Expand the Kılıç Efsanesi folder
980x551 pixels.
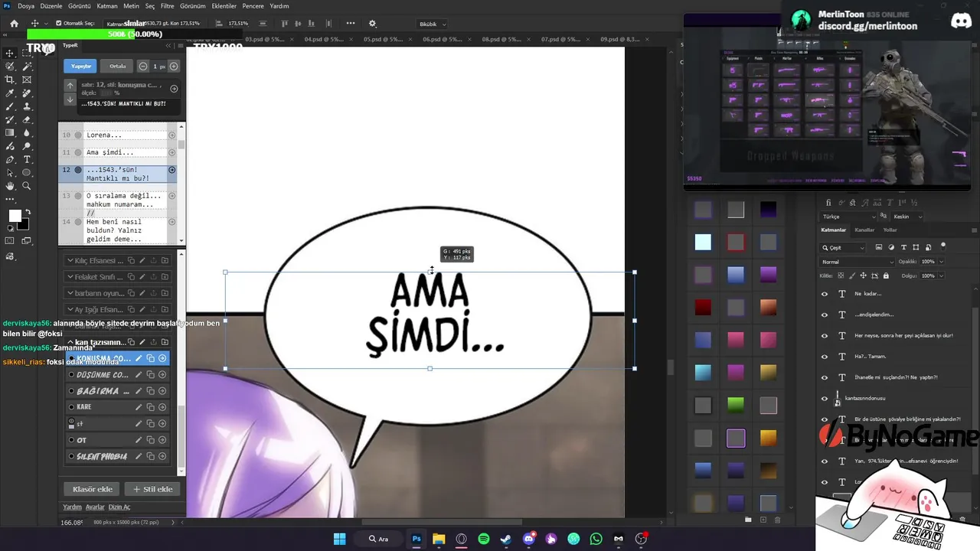[70, 260]
